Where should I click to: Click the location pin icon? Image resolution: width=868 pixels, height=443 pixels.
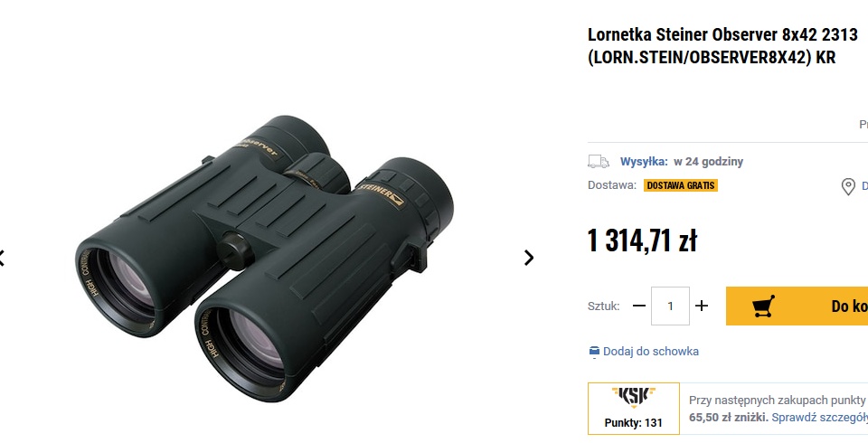(848, 186)
